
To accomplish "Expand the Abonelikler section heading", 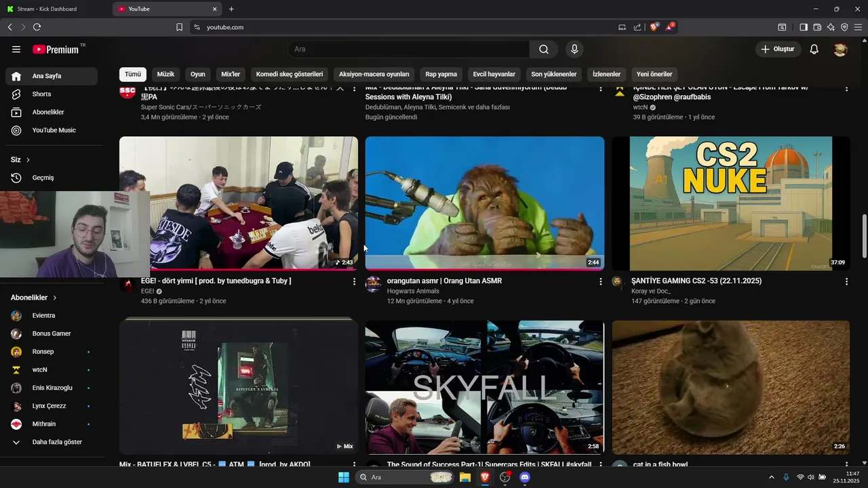I will [x=34, y=298].
